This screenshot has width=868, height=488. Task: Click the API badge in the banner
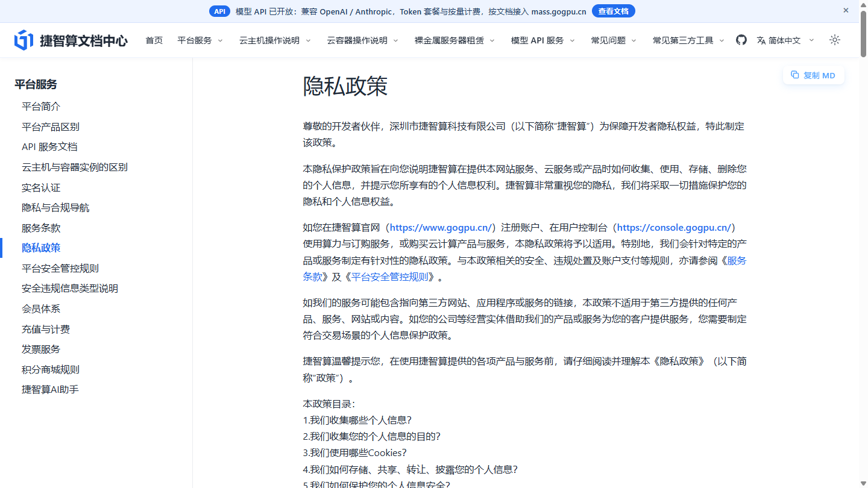220,11
